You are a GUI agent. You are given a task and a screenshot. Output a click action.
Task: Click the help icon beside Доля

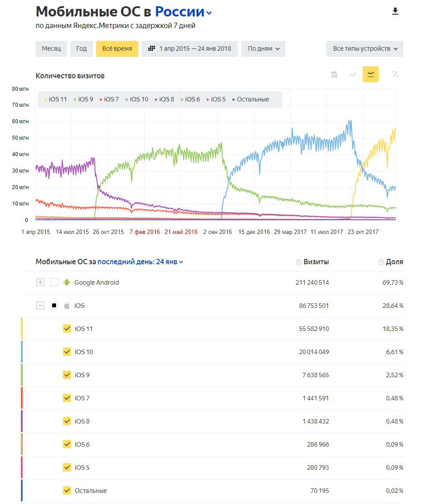381,262
